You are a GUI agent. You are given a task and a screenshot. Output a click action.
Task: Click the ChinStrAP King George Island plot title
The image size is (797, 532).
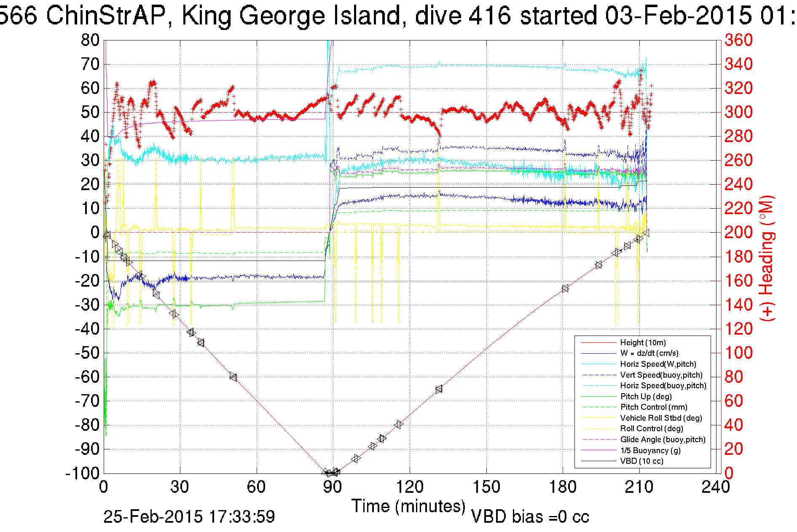tap(396, 16)
